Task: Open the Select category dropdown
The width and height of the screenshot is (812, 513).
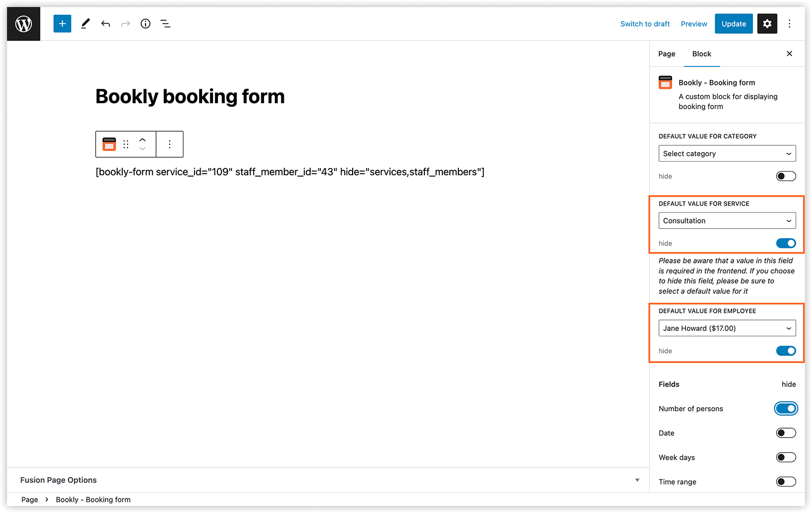Action: coord(727,154)
